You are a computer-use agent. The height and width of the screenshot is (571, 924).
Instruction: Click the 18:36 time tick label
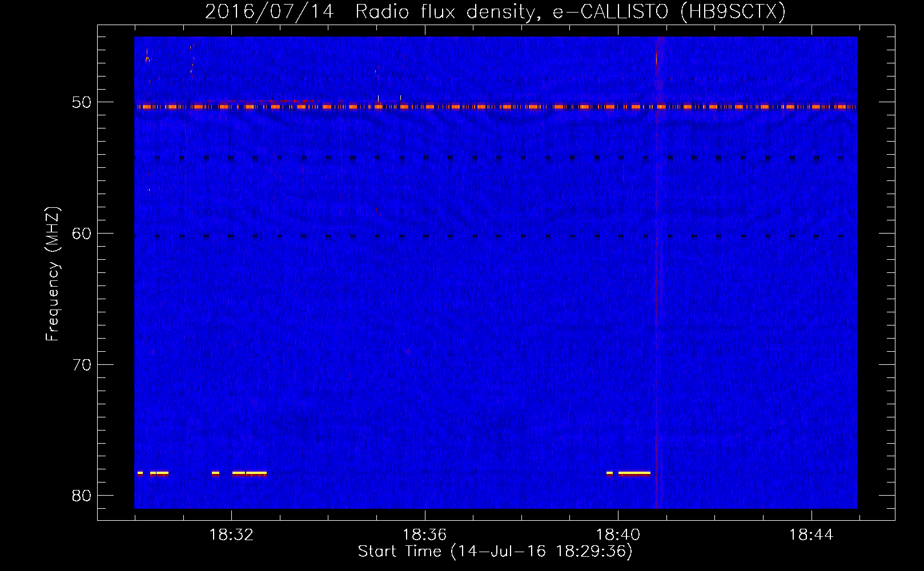point(424,535)
